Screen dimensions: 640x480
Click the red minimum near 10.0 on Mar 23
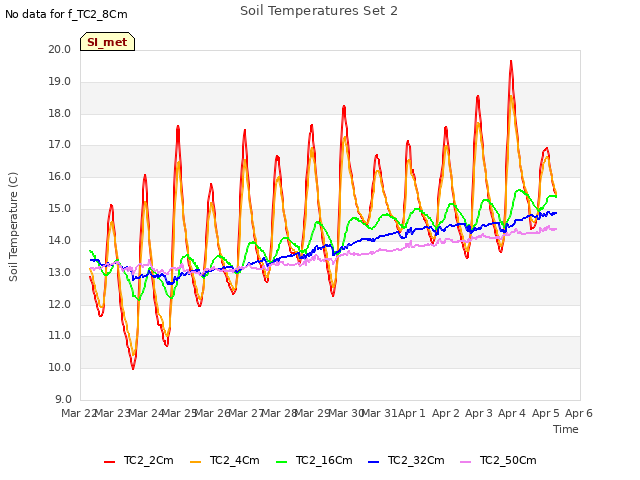pos(133,368)
